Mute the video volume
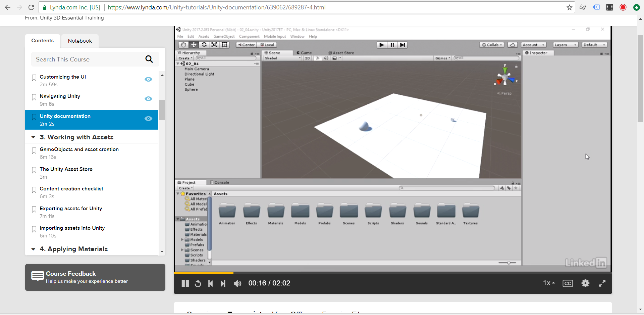 pyautogui.click(x=237, y=283)
